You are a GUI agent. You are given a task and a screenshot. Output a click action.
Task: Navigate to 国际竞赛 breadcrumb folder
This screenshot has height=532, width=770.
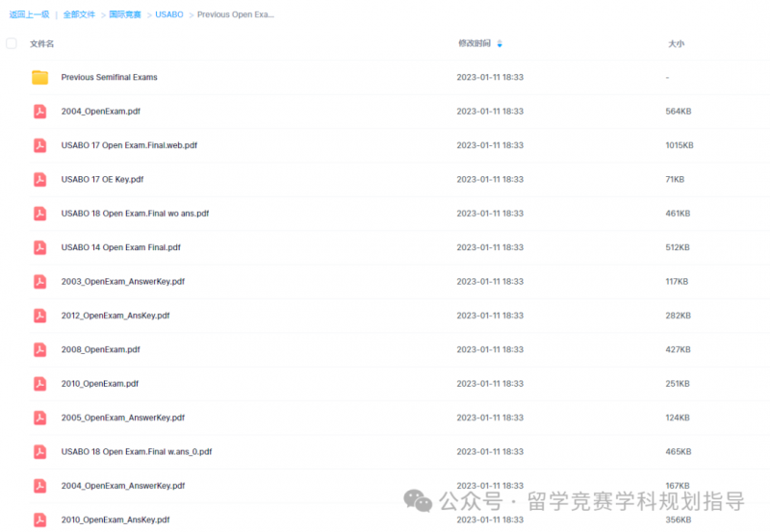pos(125,14)
